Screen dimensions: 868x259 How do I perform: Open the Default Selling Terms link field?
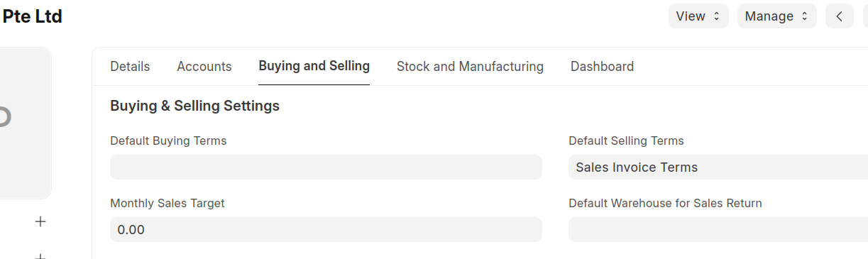pos(718,167)
